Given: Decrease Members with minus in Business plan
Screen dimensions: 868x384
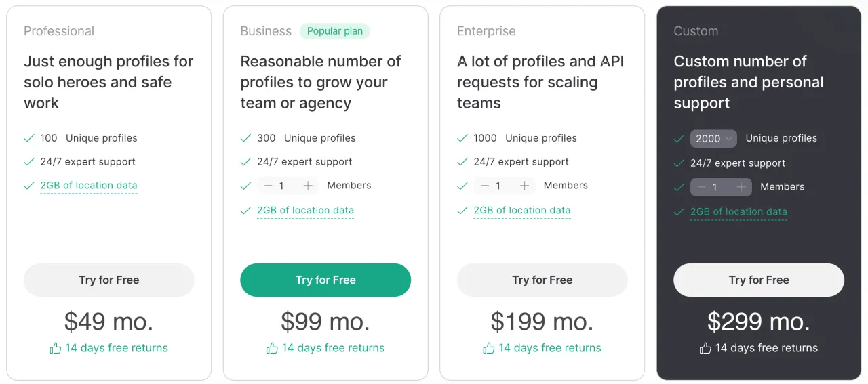Looking at the screenshot, I should tap(269, 186).
